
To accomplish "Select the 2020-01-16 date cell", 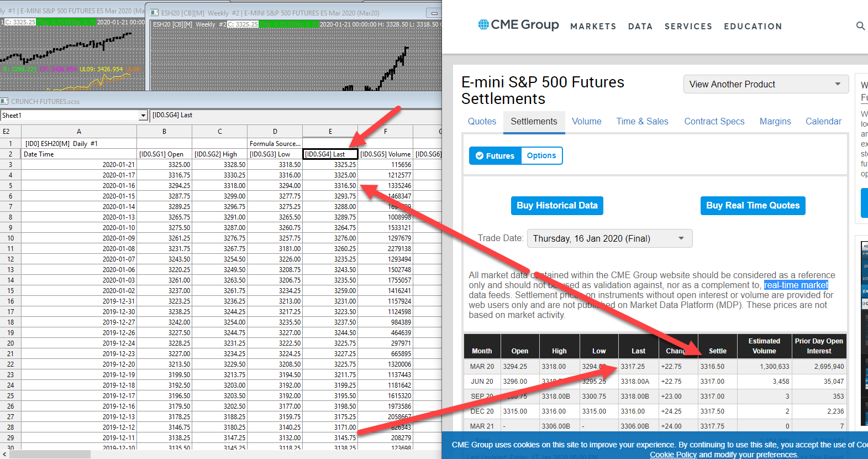I will pos(79,186).
